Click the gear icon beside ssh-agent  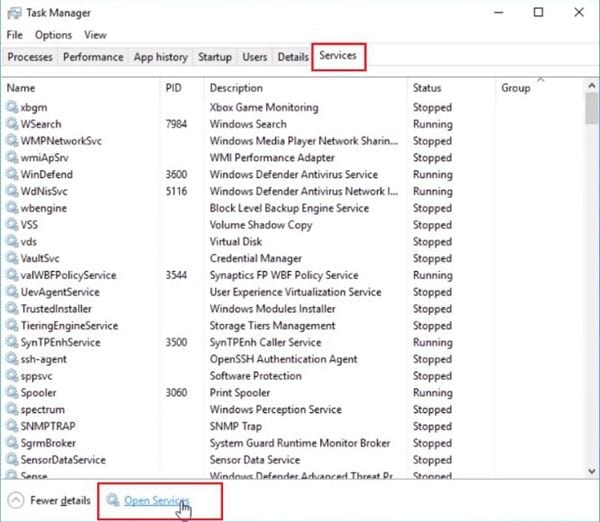coord(12,359)
